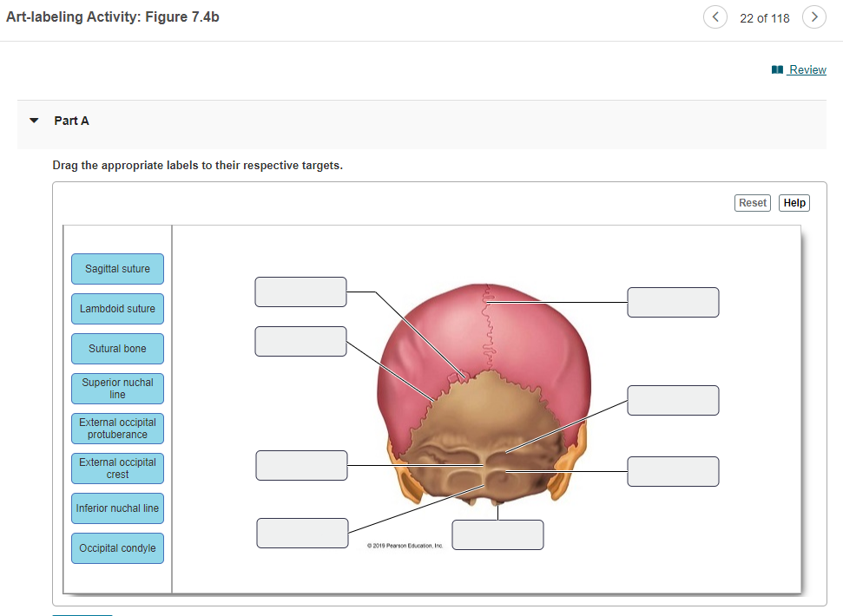843x616 pixels.
Task: Select the Lambdoid suture label tile
Action: (x=117, y=309)
